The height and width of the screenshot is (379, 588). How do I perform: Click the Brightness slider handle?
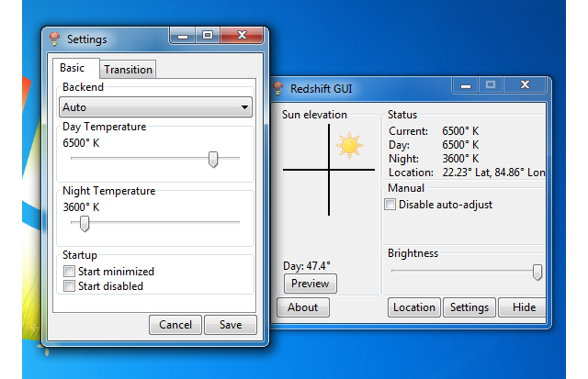[x=537, y=273]
